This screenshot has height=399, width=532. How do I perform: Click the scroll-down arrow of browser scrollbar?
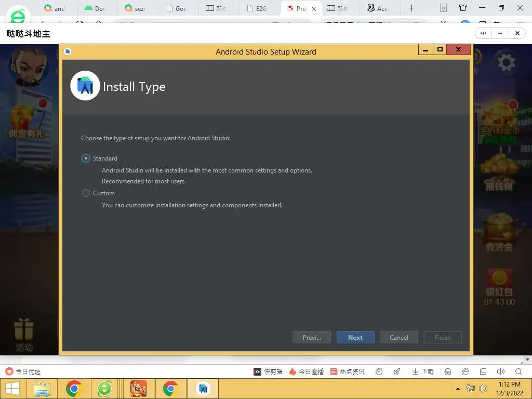(528, 360)
